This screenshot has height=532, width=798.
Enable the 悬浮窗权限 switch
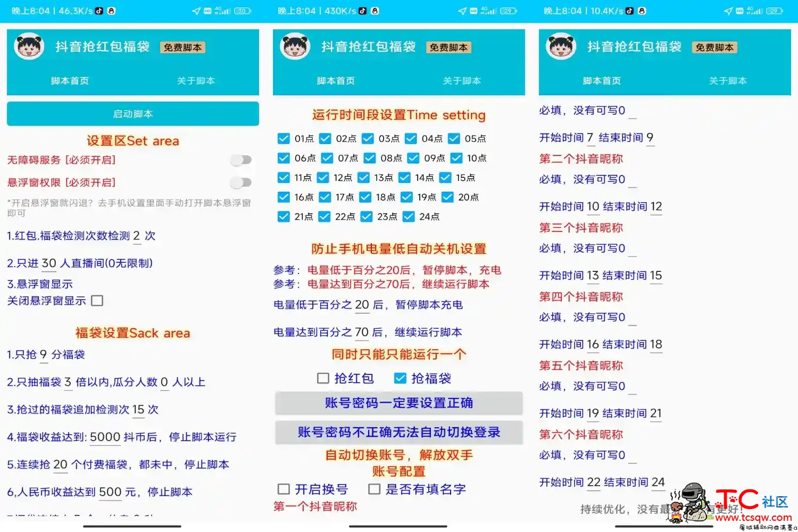coord(240,182)
